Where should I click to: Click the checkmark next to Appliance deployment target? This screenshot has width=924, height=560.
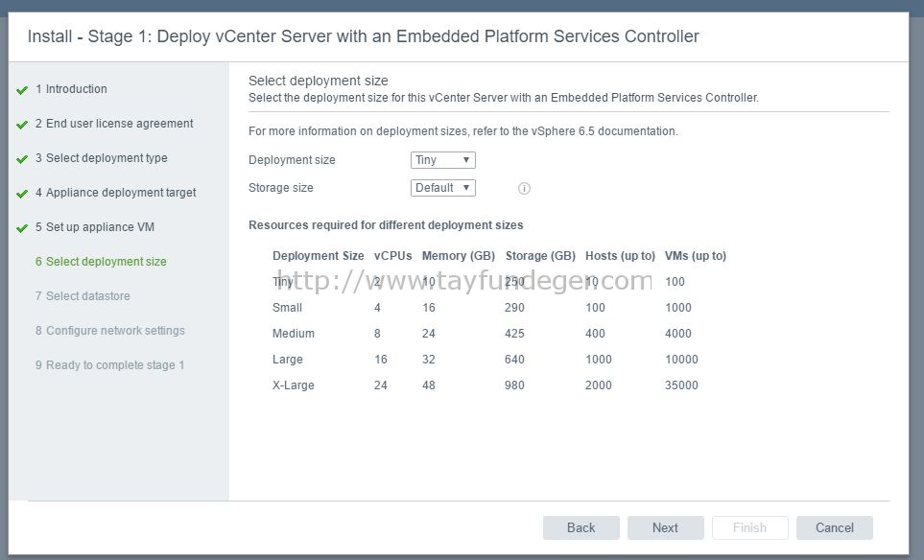click(x=22, y=194)
